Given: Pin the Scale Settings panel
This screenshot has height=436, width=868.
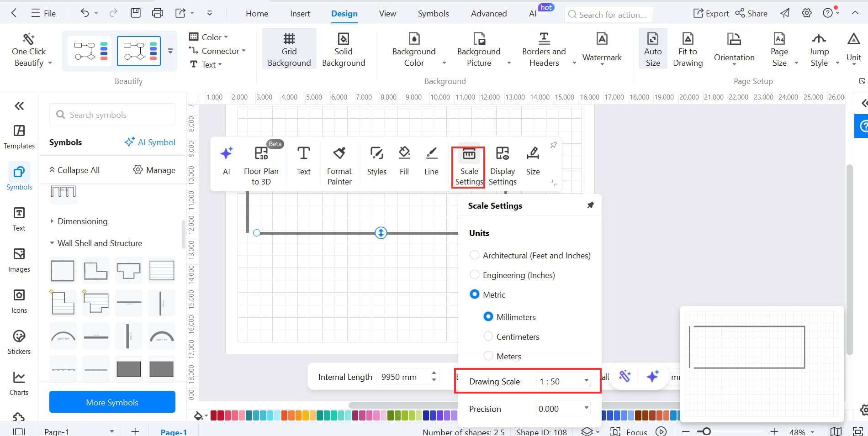Looking at the screenshot, I should click(x=590, y=205).
